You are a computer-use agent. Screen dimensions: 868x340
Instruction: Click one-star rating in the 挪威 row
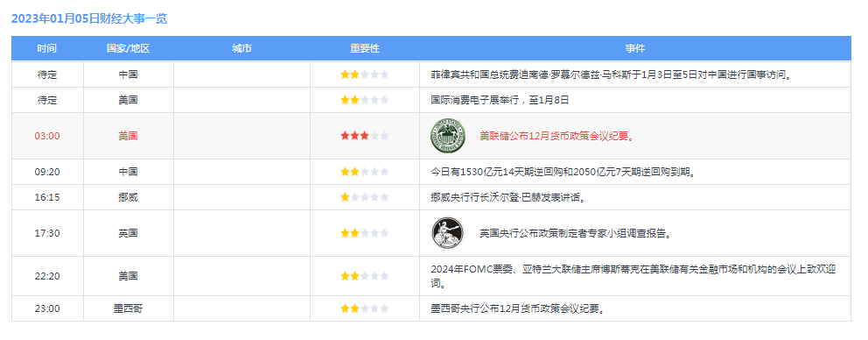click(365, 197)
